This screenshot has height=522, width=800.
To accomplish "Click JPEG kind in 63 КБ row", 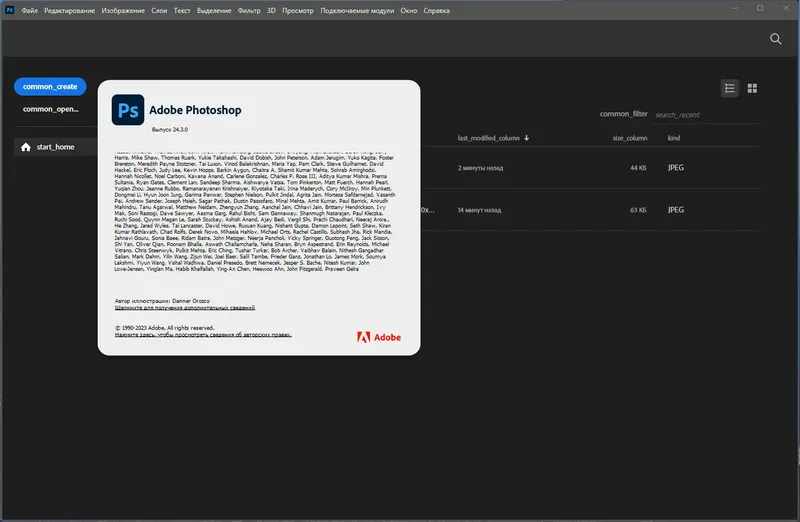I will [676, 210].
